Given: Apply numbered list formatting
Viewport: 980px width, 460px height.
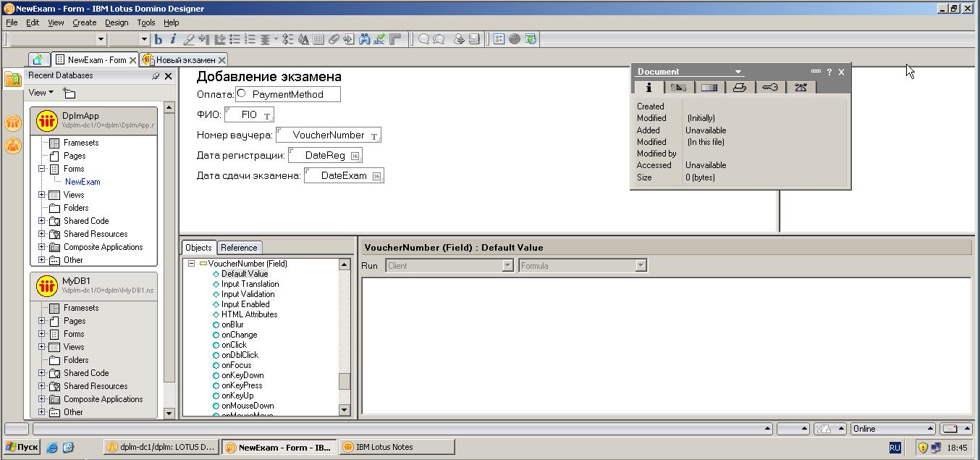Looking at the screenshot, I should pyautogui.click(x=250, y=39).
